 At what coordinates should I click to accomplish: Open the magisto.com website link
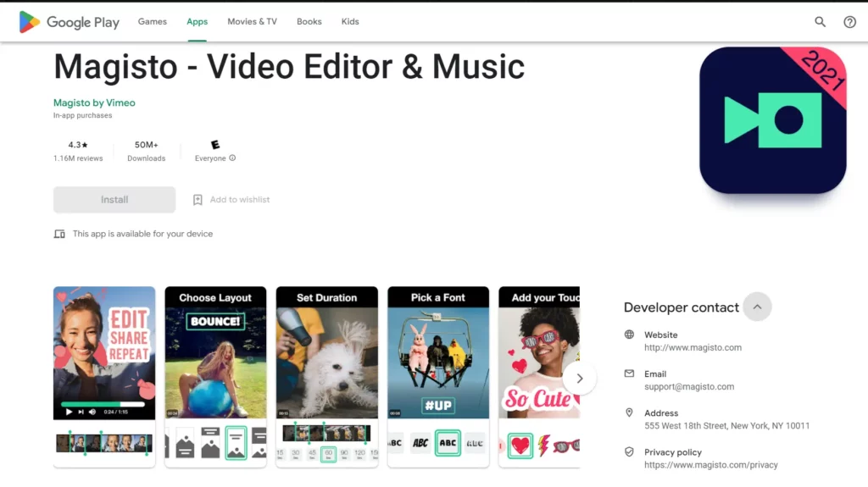[x=693, y=347]
